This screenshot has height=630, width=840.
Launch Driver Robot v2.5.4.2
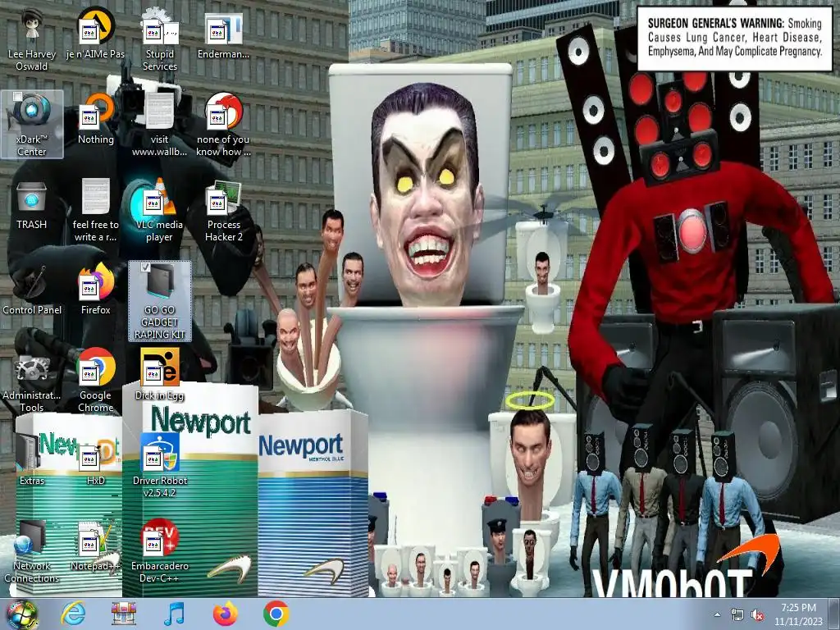[x=160, y=466]
